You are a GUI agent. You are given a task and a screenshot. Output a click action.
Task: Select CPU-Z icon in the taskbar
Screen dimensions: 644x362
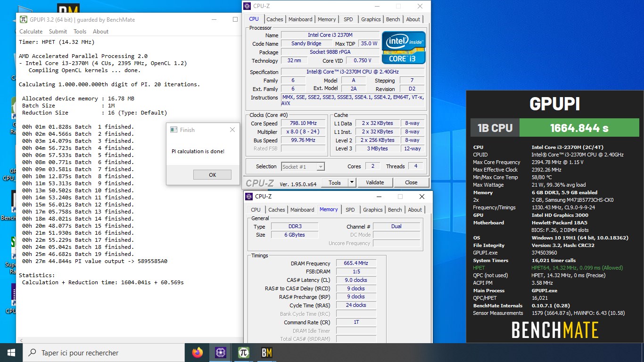point(220,352)
